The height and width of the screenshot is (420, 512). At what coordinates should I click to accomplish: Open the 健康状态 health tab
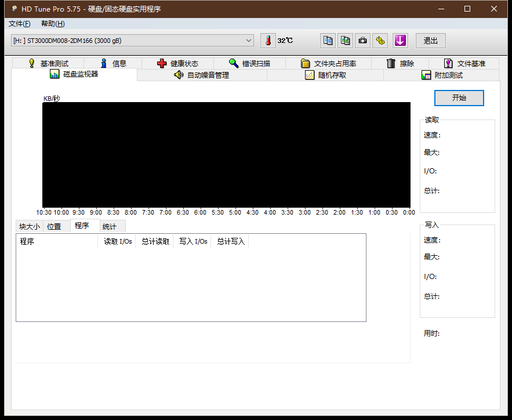coord(177,63)
